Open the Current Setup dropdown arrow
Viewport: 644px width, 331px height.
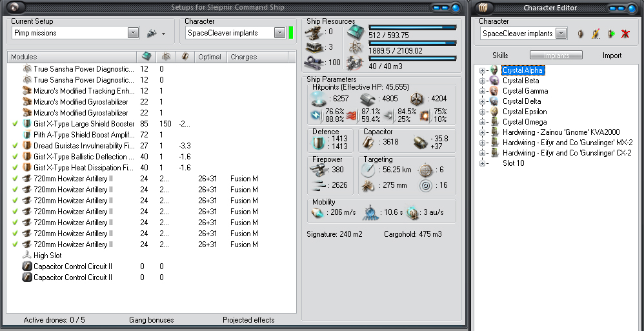[x=133, y=33]
